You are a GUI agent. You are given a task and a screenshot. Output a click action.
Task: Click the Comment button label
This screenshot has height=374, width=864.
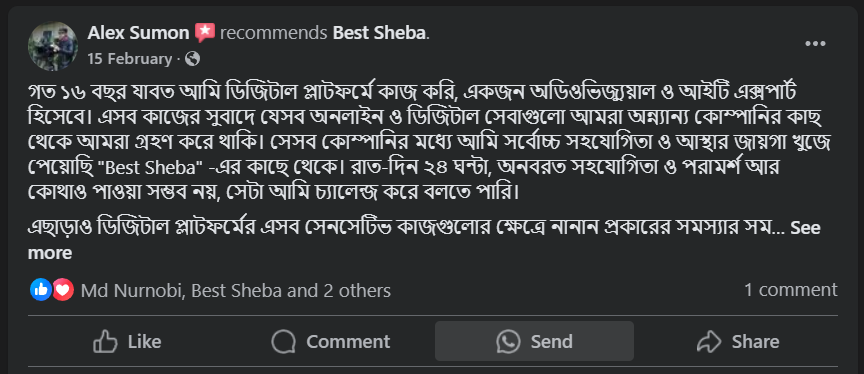(x=348, y=342)
